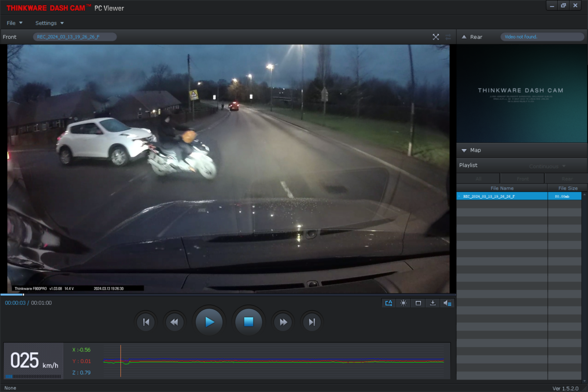The width and height of the screenshot is (588, 392).
Task: Click the Rear panel label
Action: click(x=476, y=37)
